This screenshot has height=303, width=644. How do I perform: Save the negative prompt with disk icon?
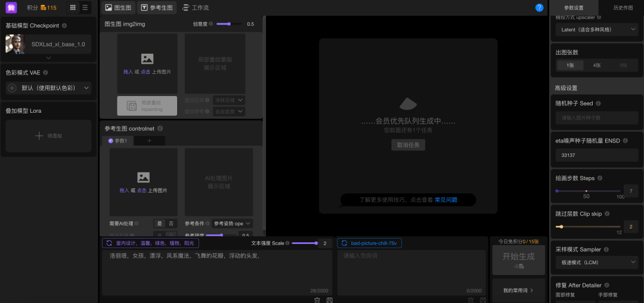click(x=482, y=300)
